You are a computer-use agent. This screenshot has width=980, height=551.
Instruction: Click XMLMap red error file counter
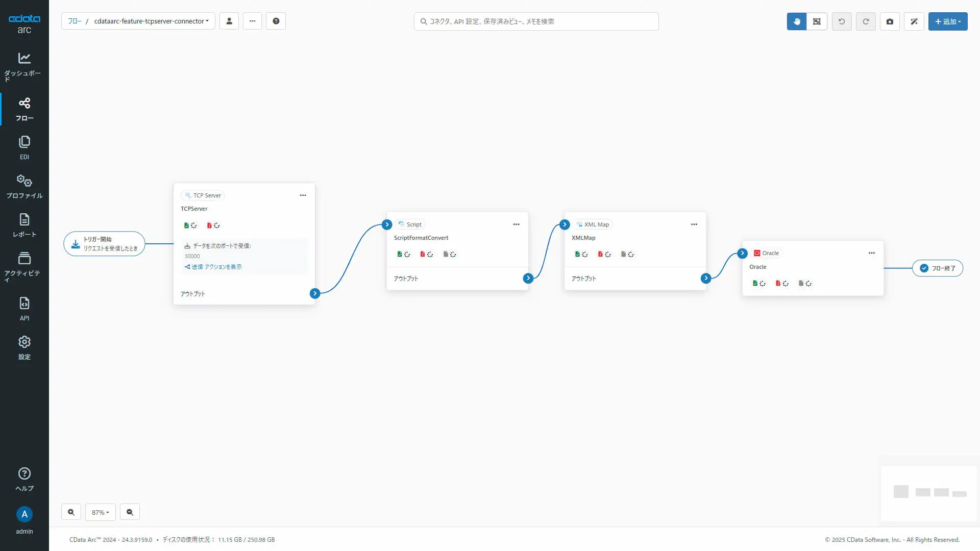click(604, 254)
